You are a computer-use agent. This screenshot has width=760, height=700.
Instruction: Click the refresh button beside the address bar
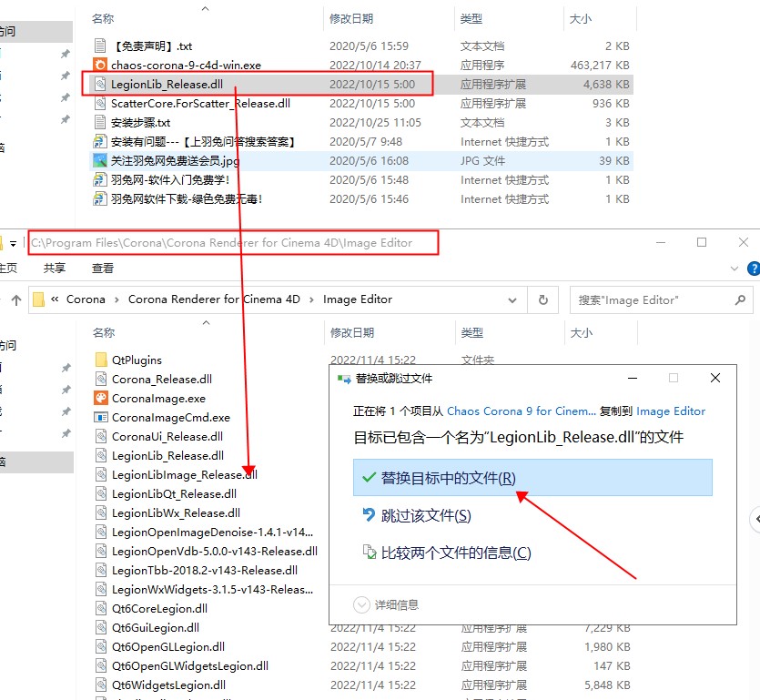pyautogui.click(x=542, y=300)
